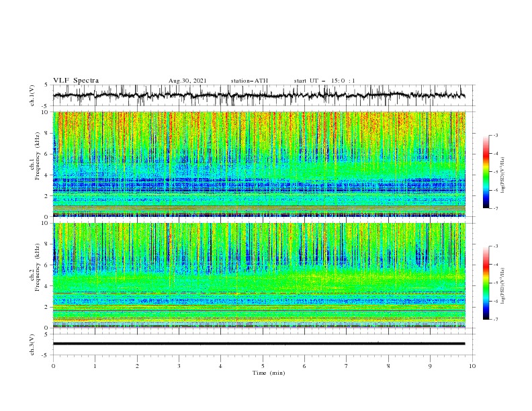Click time axis tick label "2"

[x=137, y=366]
